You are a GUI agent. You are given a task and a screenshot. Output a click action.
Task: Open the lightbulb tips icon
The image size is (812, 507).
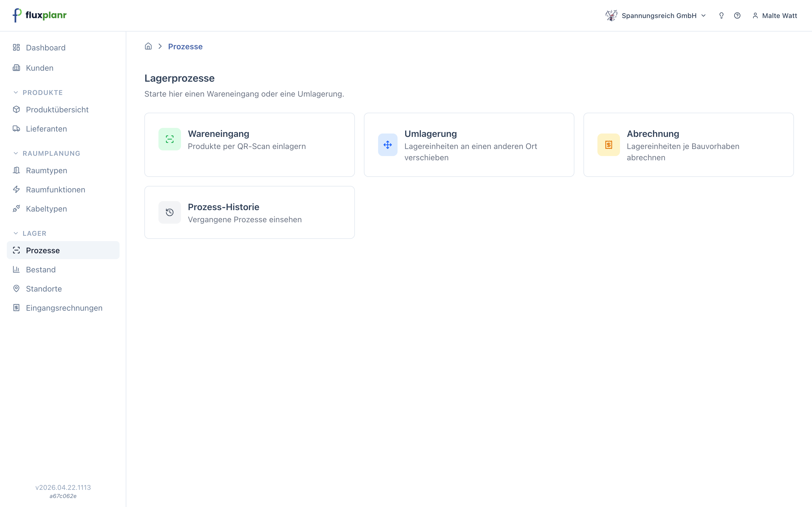(721, 16)
